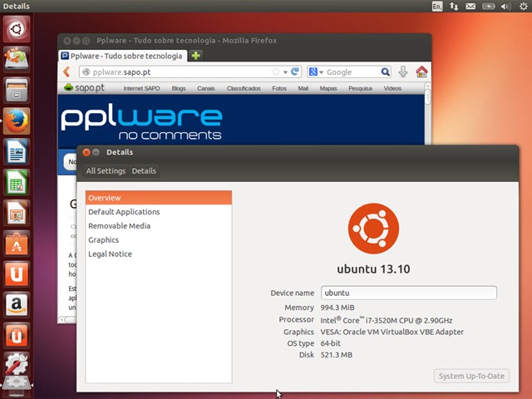Viewport: 532px width, 399px height.
Task: Click the sapo.pt logo in Firefox
Action: tap(84, 88)
